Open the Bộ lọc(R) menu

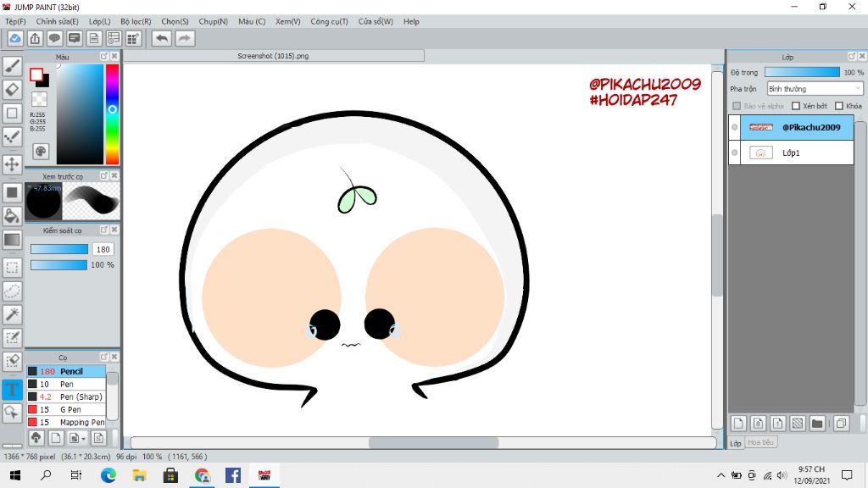coord(136,21)
